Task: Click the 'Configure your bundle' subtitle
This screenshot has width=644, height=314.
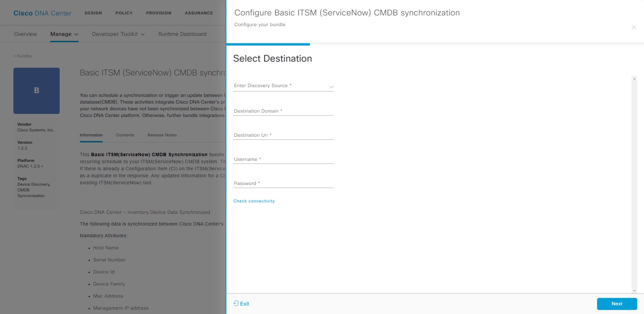Action: 260,24
